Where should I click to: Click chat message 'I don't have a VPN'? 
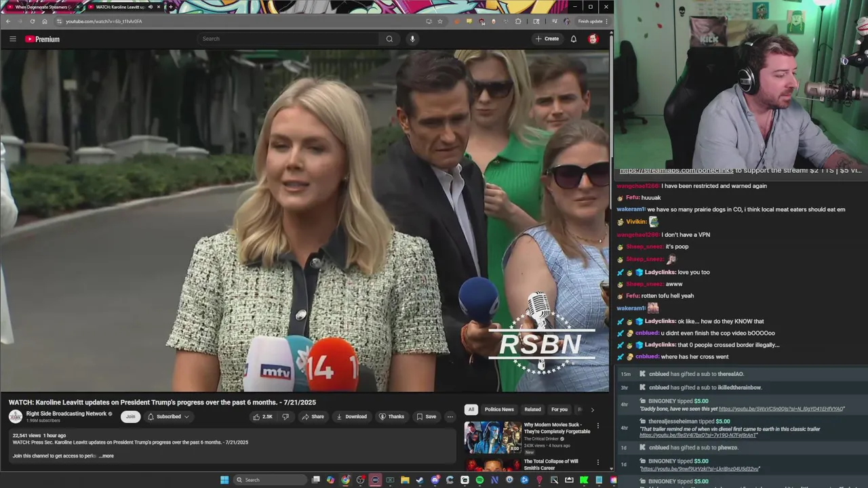click(686, 235)
